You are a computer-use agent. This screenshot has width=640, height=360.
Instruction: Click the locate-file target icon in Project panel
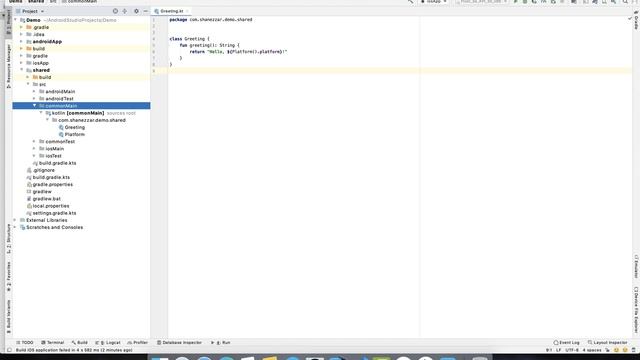115,11
